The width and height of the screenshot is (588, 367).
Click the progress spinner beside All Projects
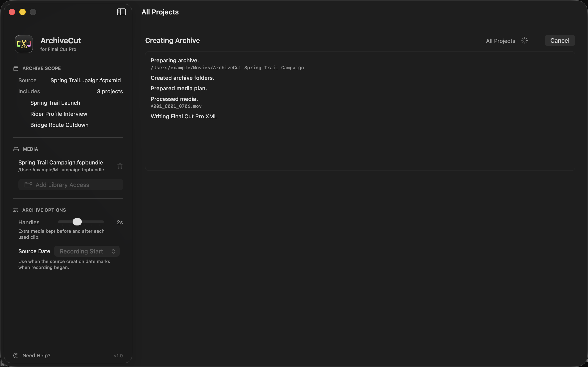(x=525, y=40)
